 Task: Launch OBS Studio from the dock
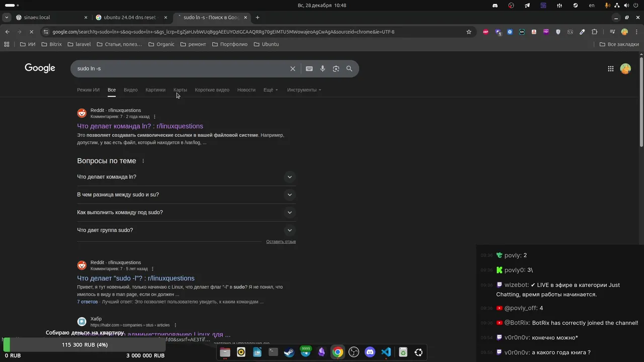pos(354,352)
